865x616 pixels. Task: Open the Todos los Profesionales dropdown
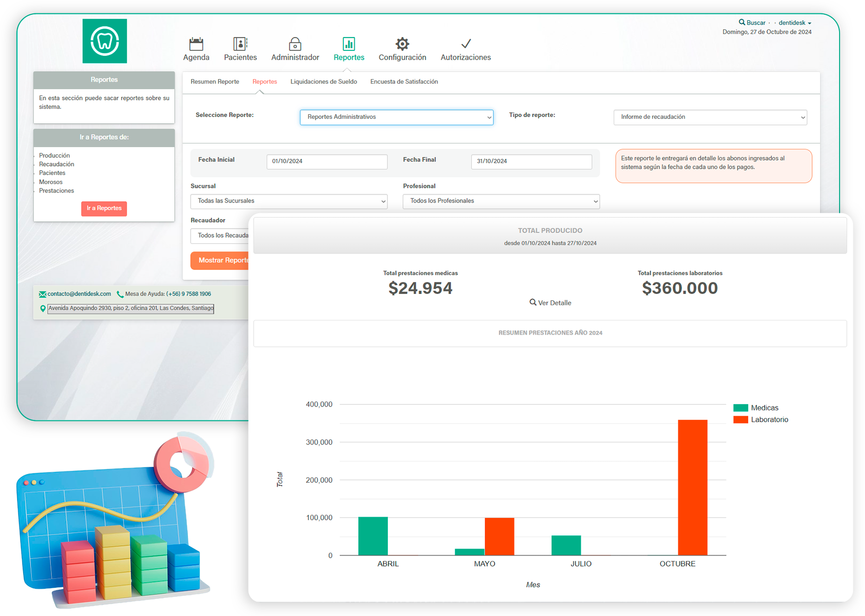pos(501,201)
